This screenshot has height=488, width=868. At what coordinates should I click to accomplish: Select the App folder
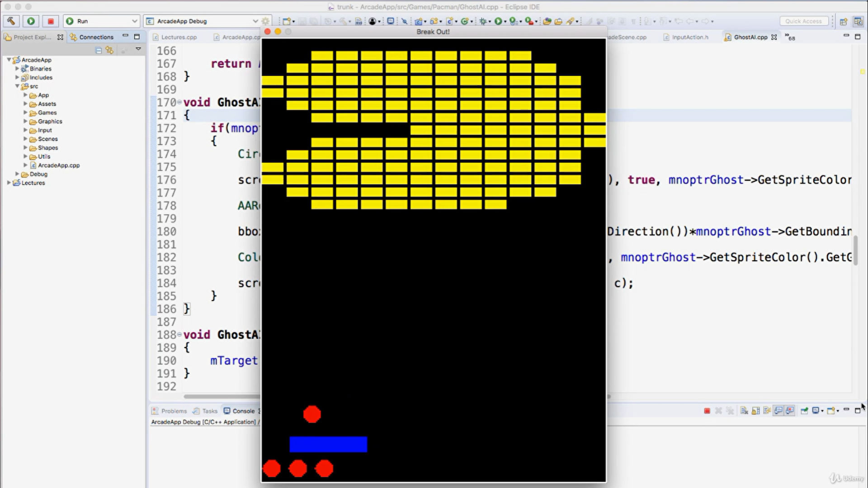[39, 95]
